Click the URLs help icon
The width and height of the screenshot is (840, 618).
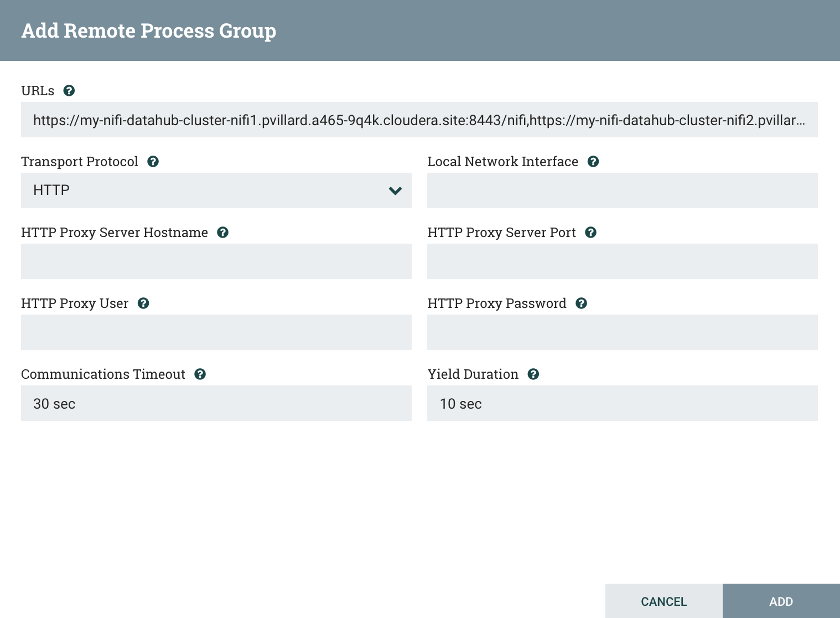pyautogui.click(x=69, y=90)
